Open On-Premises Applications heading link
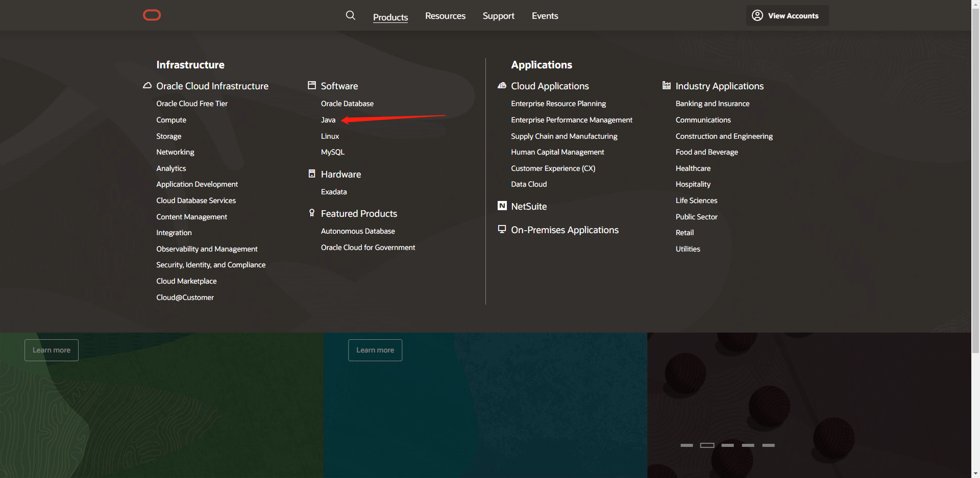The height and width of the screenshot is (478, 980). (x=565, y=230)
